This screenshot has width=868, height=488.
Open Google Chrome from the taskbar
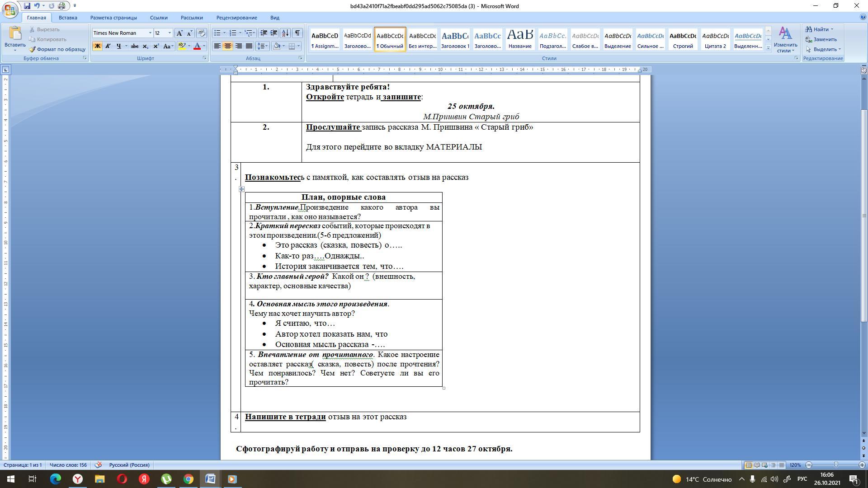[x=189, y=479]
